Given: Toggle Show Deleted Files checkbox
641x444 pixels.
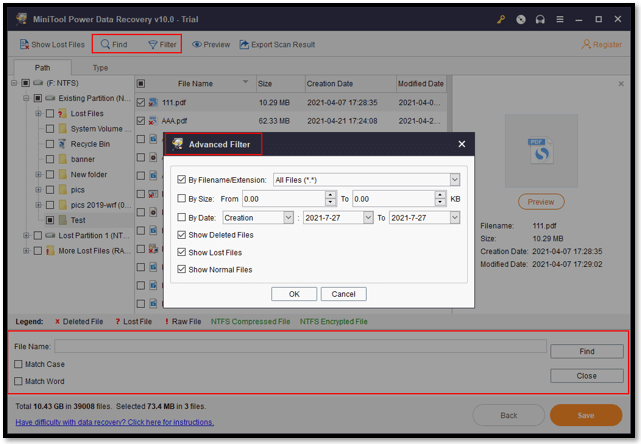Looking at the screenshot, I should pos(182,235).
